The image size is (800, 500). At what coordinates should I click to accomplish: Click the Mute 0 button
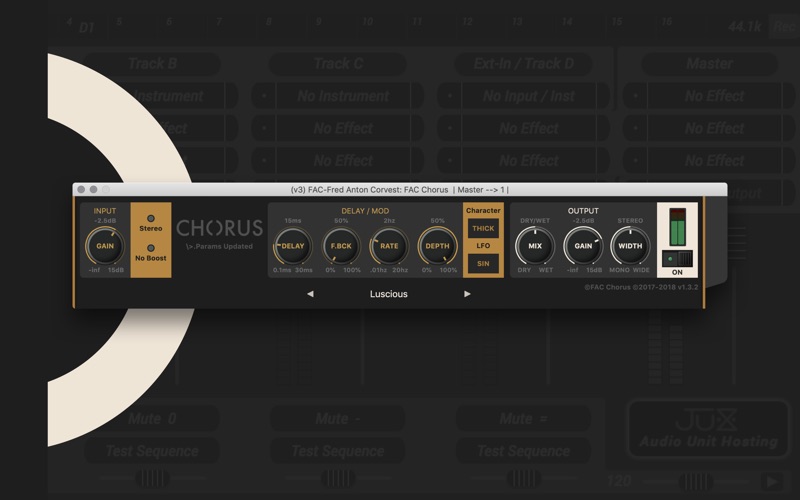point(152,419)
